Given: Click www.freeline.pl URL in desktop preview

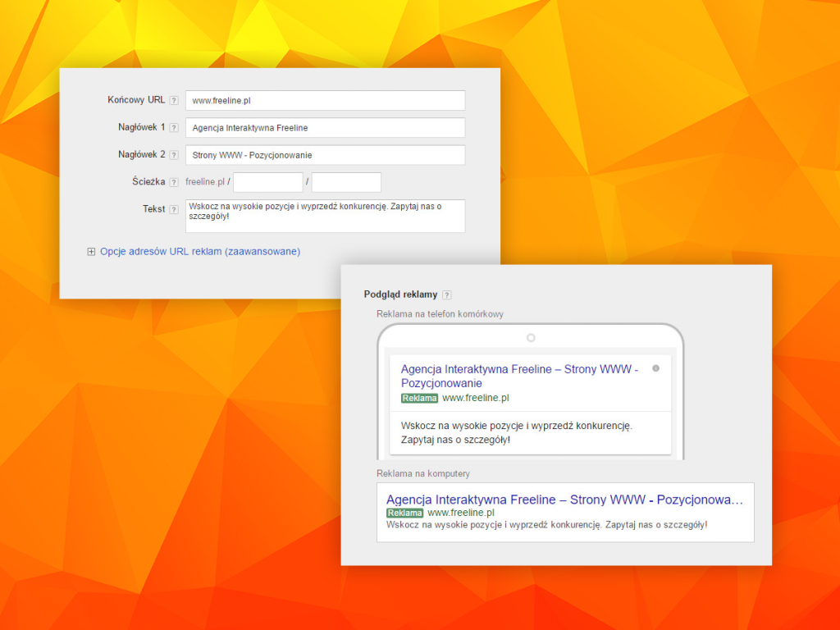Looking at the screenshot, I should [x=461, y=513].
